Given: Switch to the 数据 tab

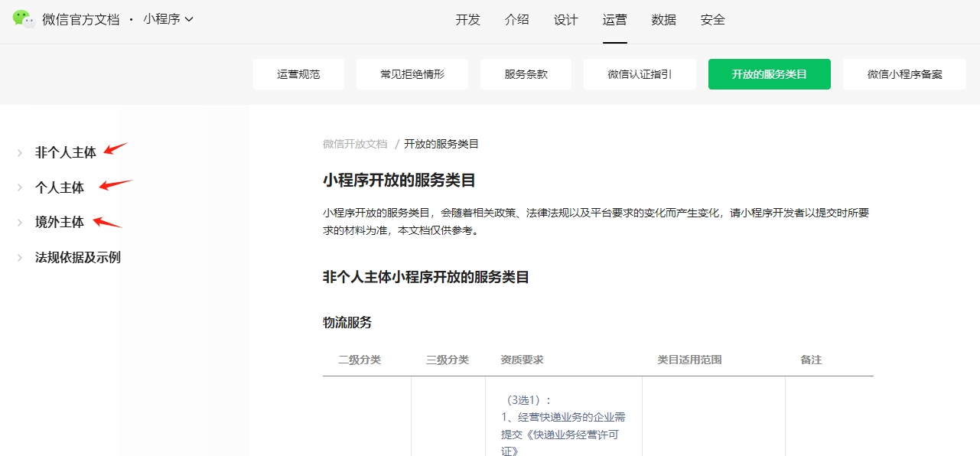Looking at the screenshot, I should pyautogui.click(x=664, y=20).
